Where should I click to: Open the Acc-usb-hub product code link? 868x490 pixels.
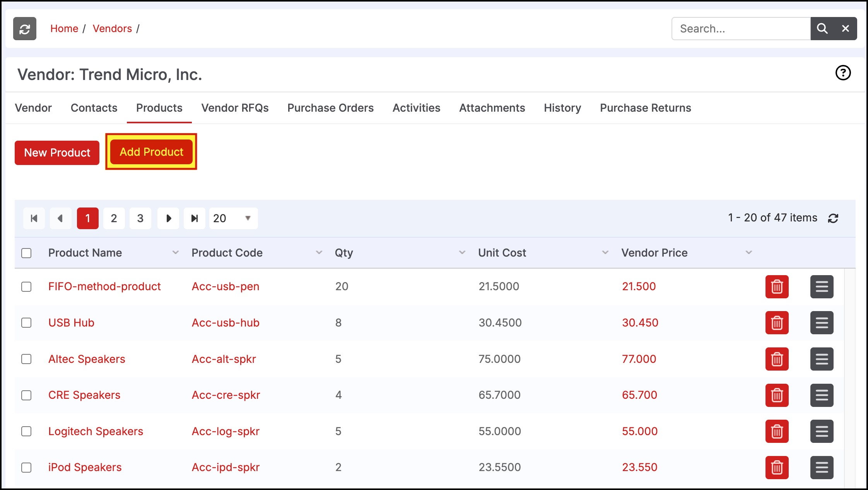coord(226,323)
